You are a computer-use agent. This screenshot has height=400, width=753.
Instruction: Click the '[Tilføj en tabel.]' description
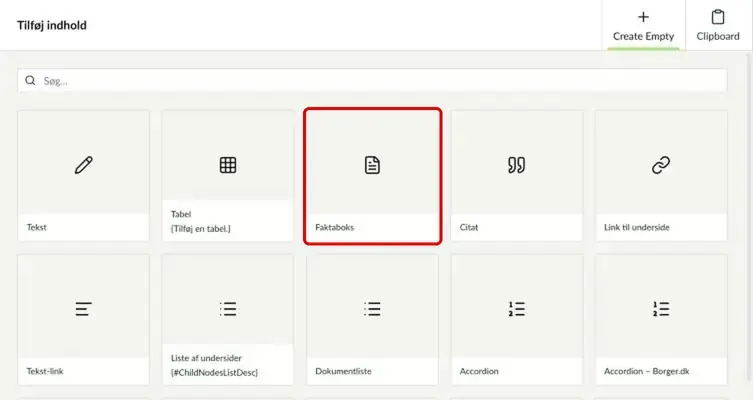click(201, 229)
